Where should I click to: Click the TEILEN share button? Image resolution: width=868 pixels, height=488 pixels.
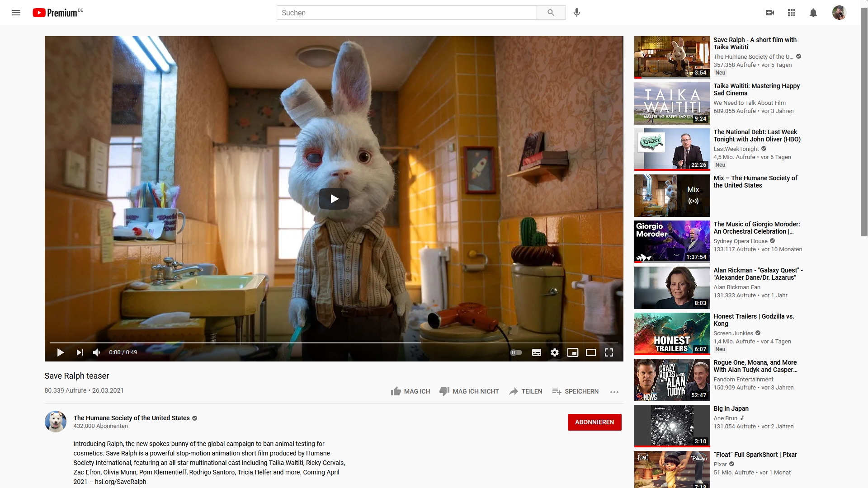click(526, 391)
